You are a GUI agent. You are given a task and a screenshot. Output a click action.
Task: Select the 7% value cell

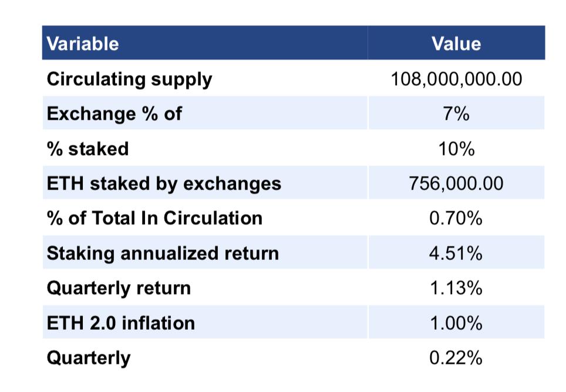point(456,114)
